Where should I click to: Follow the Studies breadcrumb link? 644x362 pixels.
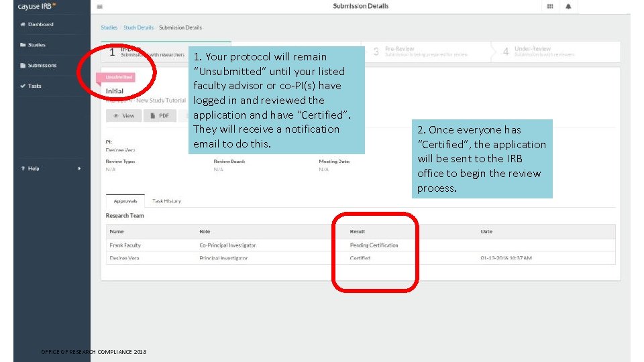(109, 27)
